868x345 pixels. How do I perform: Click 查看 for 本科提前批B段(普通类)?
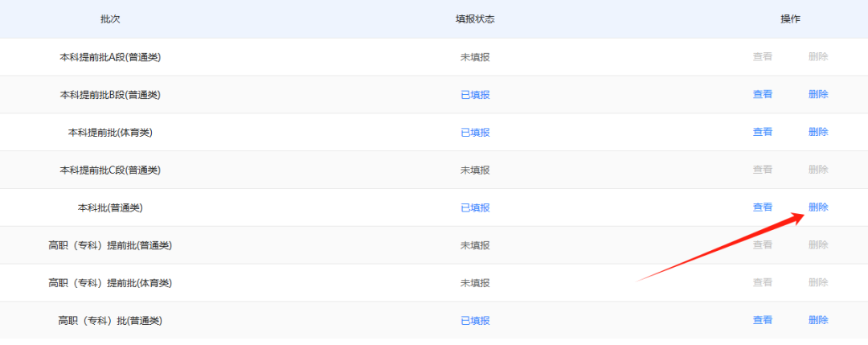click(x=762, y=94)
